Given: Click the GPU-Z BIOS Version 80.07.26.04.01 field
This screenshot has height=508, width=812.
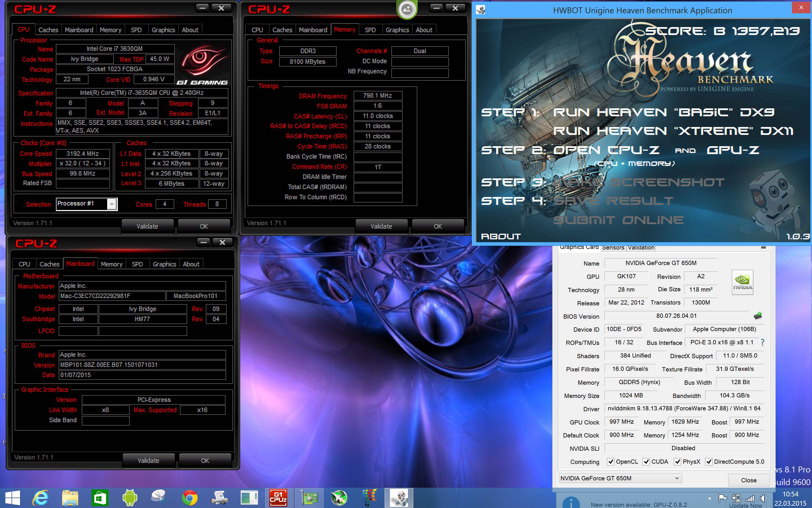Looking at the screenshot, I should click(676, 316).
